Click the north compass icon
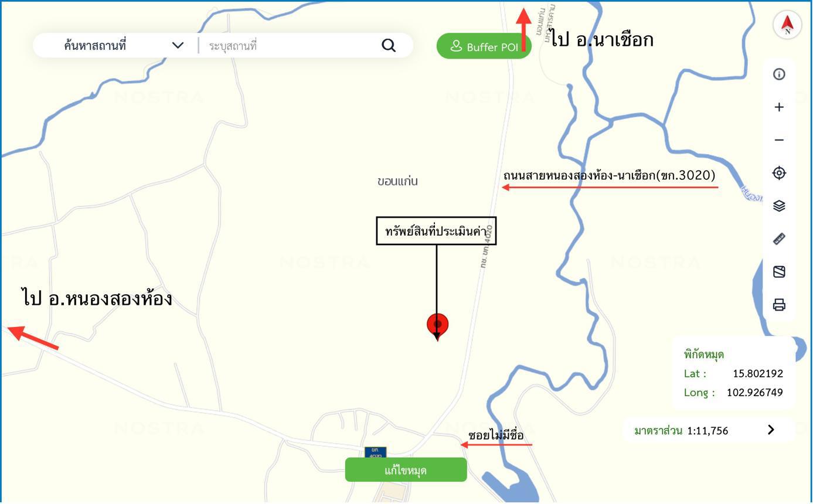 (x=787, y=25)
